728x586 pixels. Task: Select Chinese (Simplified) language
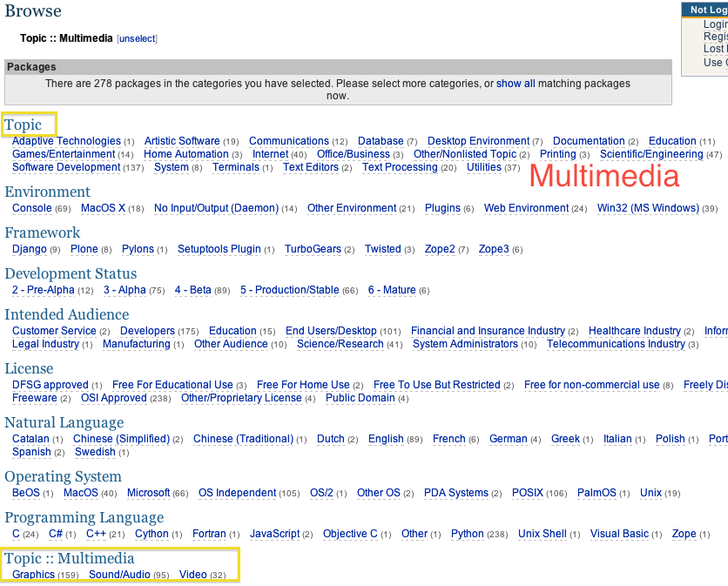[x=122, y=439]
